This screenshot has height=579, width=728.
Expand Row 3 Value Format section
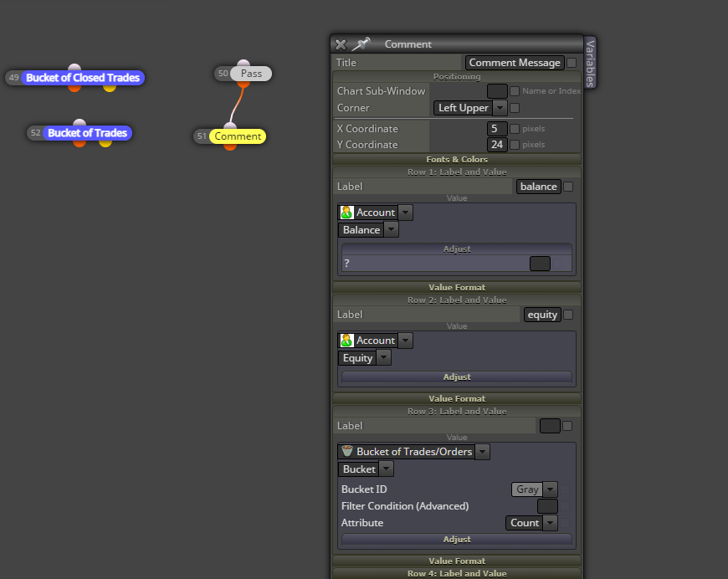click(x=457, y=561)
